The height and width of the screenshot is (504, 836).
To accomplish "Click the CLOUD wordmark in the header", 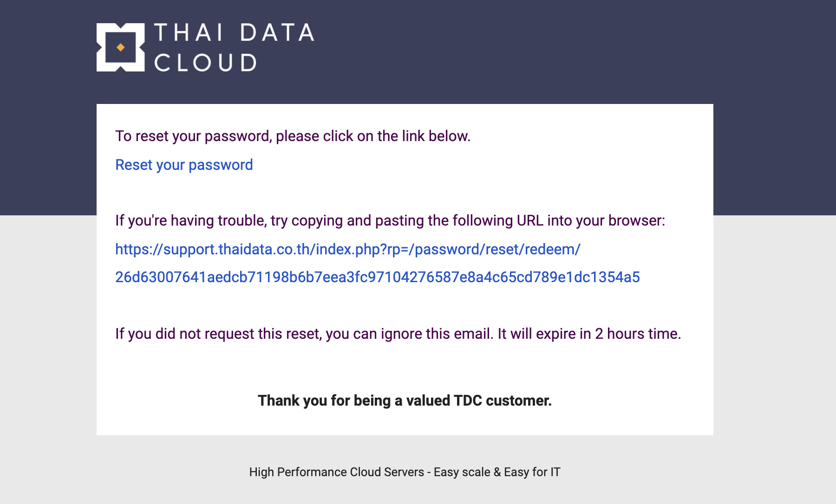I will coord(205,63).
